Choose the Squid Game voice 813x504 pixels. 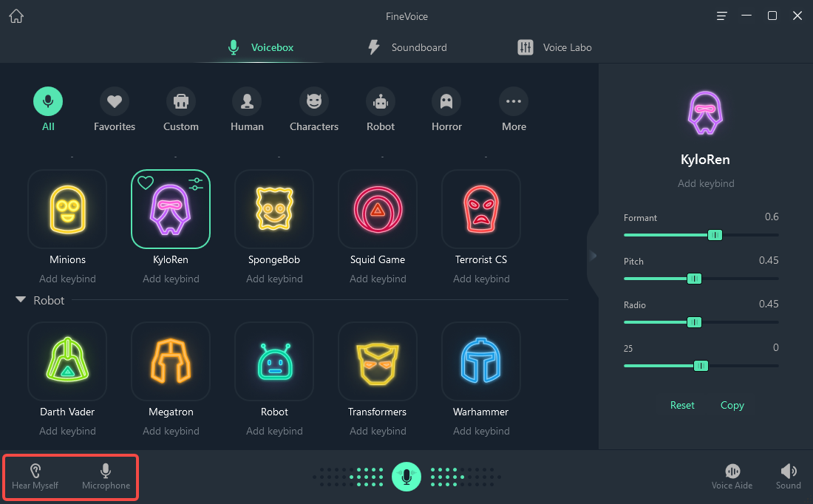pos(378,209)
